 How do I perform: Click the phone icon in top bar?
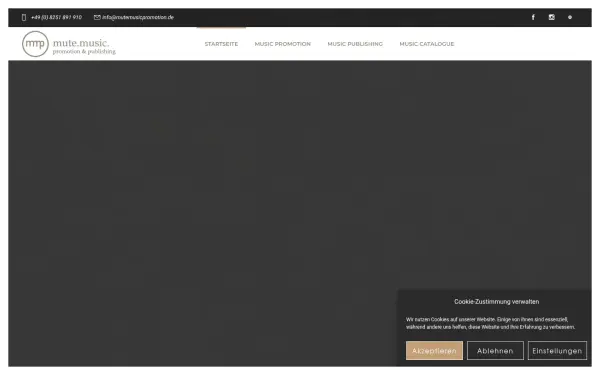tap(24, 17)
